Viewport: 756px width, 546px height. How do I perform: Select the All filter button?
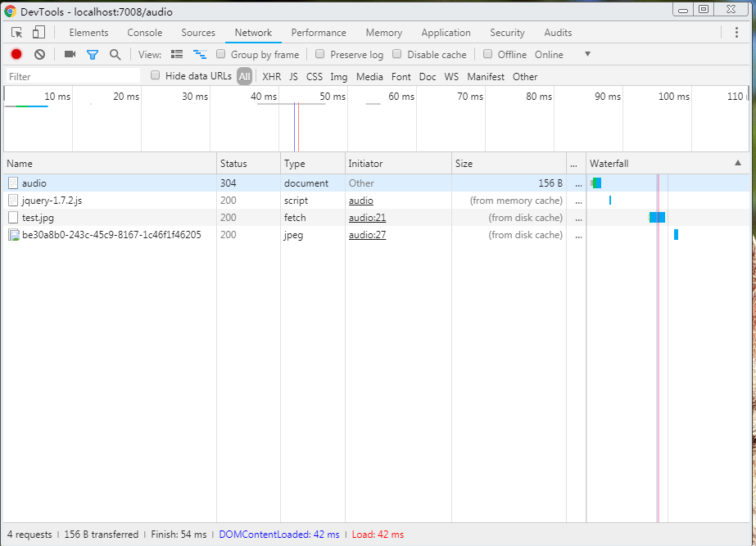(244, 76)
